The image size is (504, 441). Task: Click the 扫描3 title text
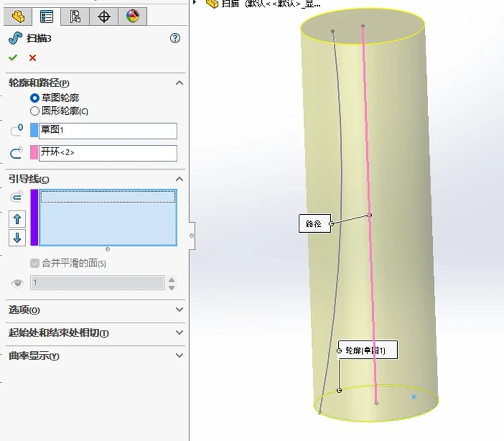click(x=39, y=38)
